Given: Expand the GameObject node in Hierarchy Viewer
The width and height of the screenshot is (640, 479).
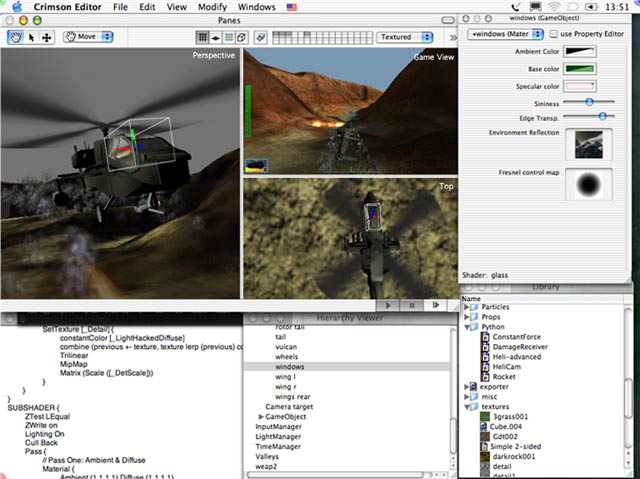Looking at the screenshot, I should 262,416.
